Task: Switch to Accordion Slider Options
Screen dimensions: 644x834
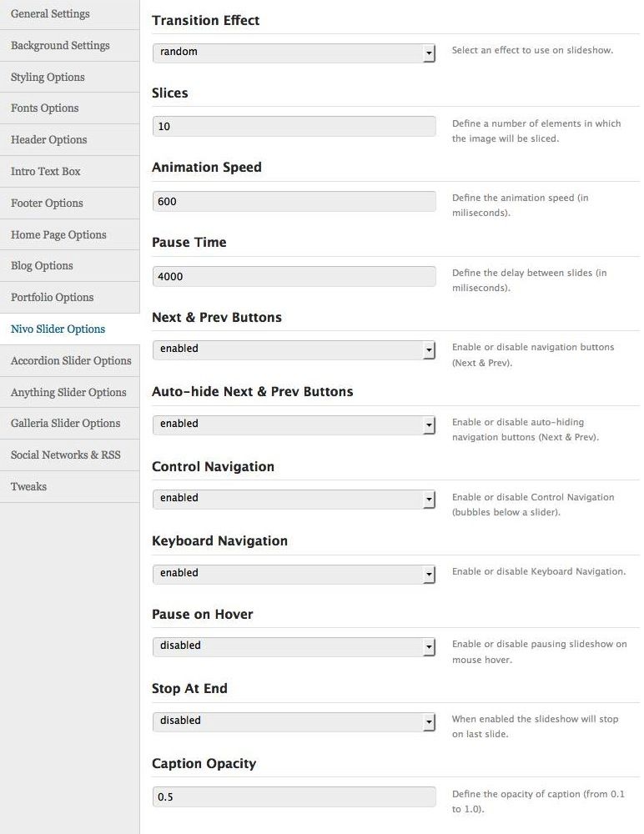Action: (x=71, y=361)
